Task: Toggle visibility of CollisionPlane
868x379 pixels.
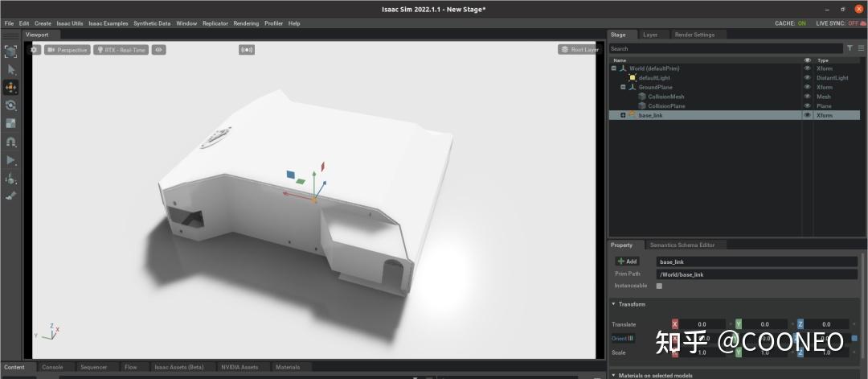Action: [x=807, y=106]
